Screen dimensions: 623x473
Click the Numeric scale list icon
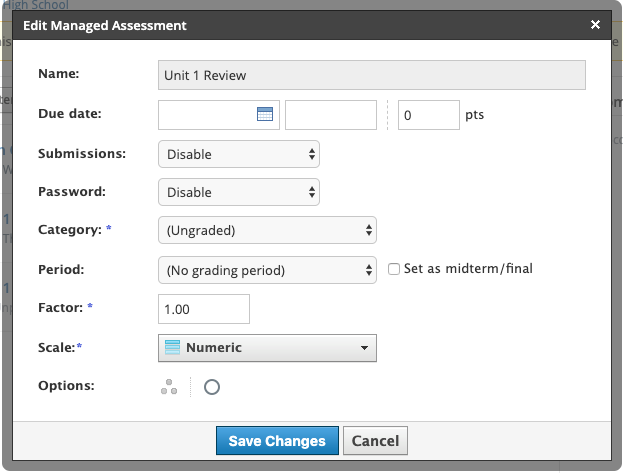pos(172,348)
